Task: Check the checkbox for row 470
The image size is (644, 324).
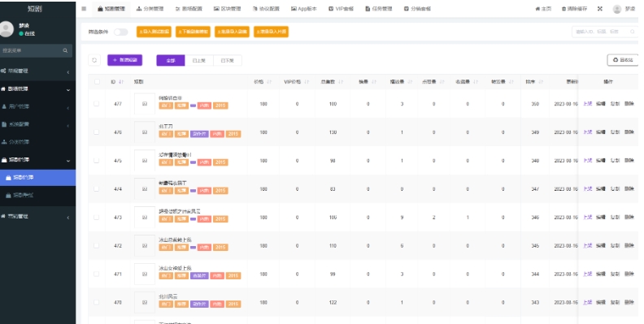Action: (x=97, y=302)
